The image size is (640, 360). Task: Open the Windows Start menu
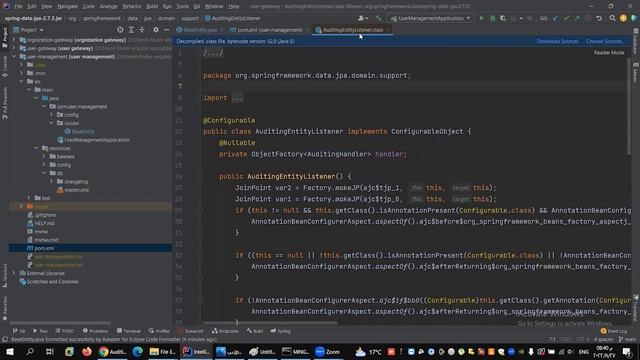click(x=9, y=351)
